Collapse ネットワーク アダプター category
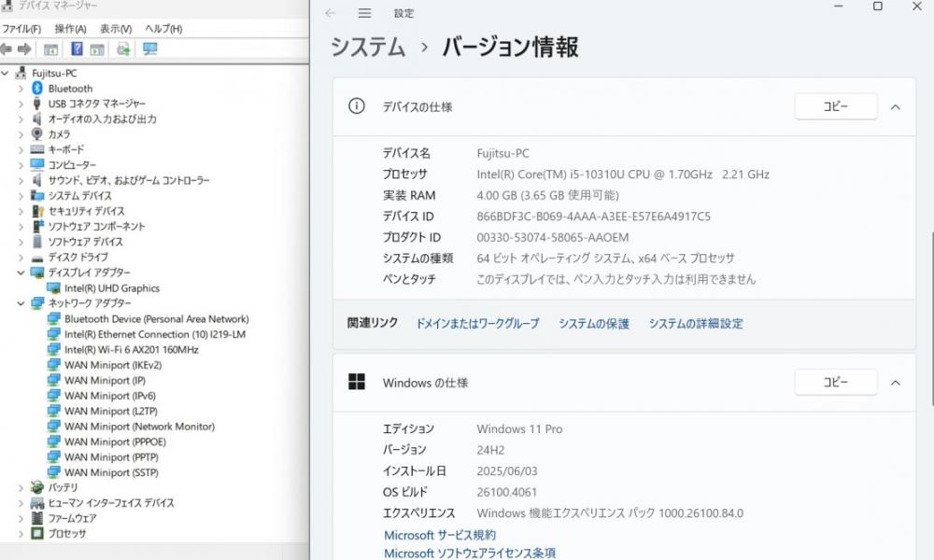The image size is (934, 560). coord(21,303)
